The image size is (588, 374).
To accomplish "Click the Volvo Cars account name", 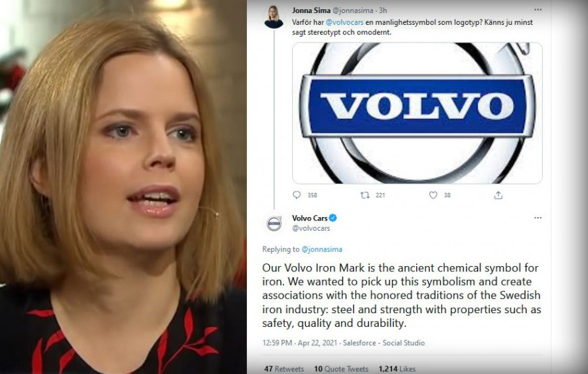I will click(x=310, y=218).
